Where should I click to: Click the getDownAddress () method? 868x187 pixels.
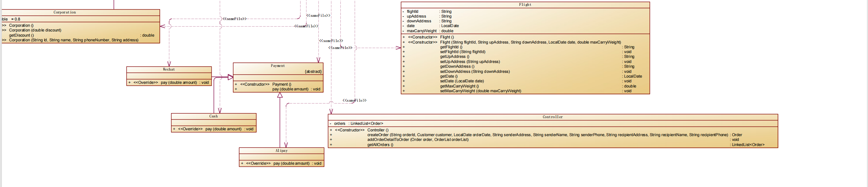457,67
